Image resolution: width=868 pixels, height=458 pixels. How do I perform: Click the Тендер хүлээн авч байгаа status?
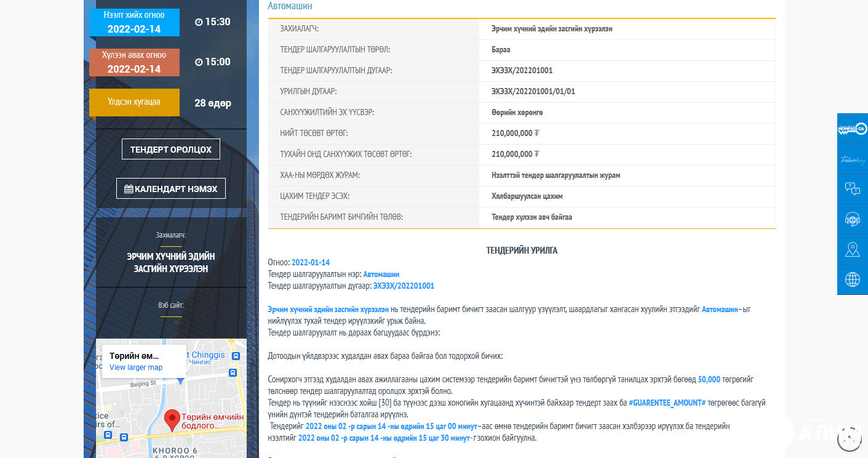[532, 217]
